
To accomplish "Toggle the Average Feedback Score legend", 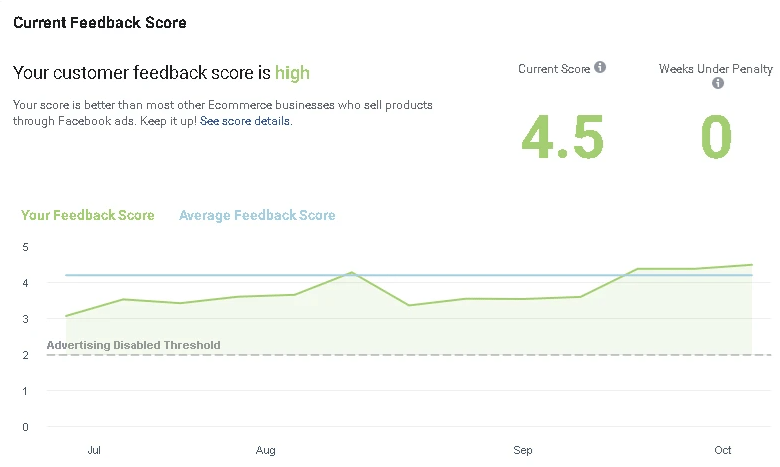I will [257, 215].
